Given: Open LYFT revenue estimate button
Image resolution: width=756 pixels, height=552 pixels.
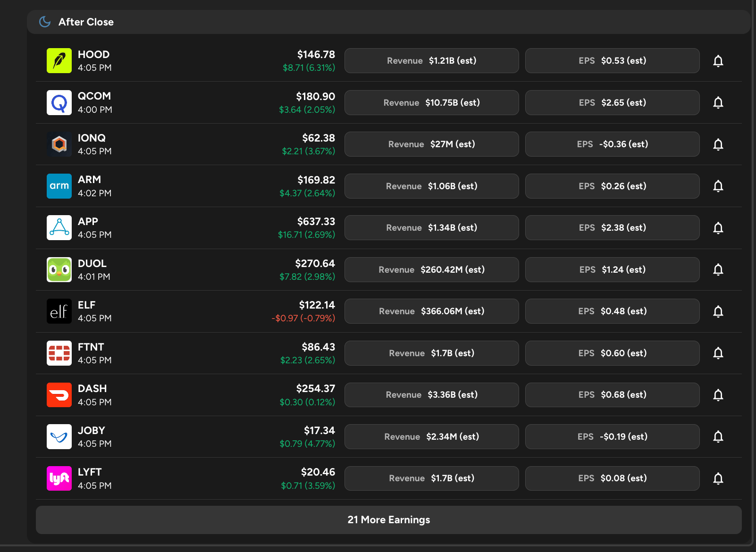Looking at the screenshot, I should point(432,478).
